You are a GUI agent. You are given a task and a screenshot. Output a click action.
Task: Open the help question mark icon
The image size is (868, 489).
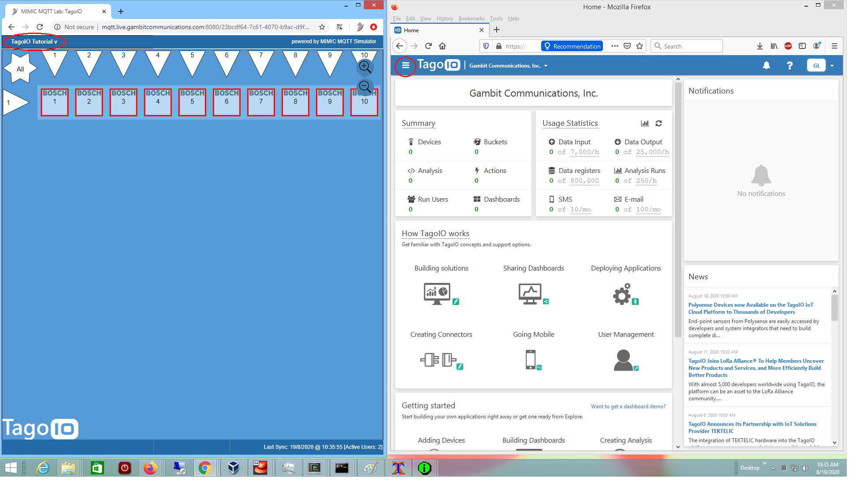789,65
